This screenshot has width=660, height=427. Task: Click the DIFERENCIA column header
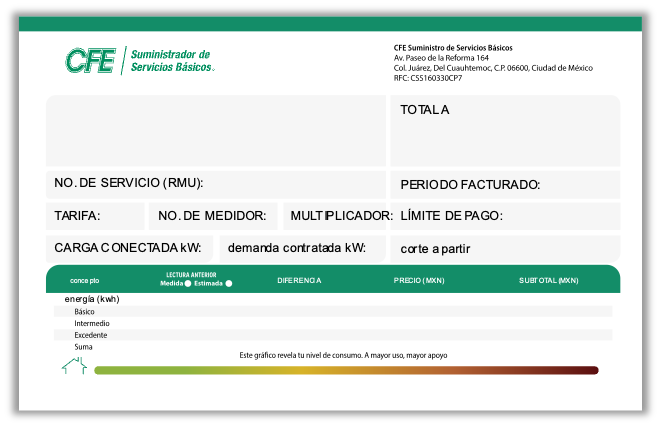coord(299,281)
